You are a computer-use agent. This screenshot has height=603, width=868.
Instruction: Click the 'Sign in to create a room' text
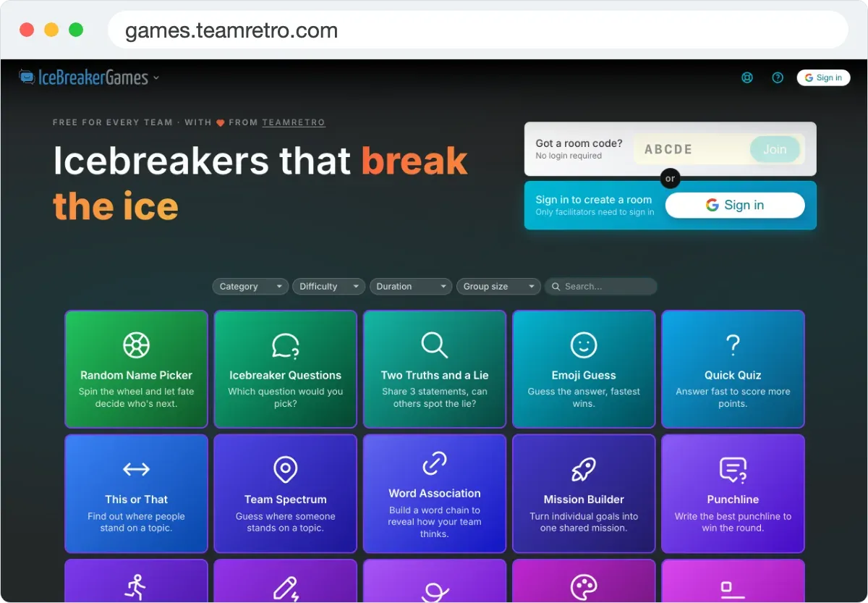[x=594, y=200]
